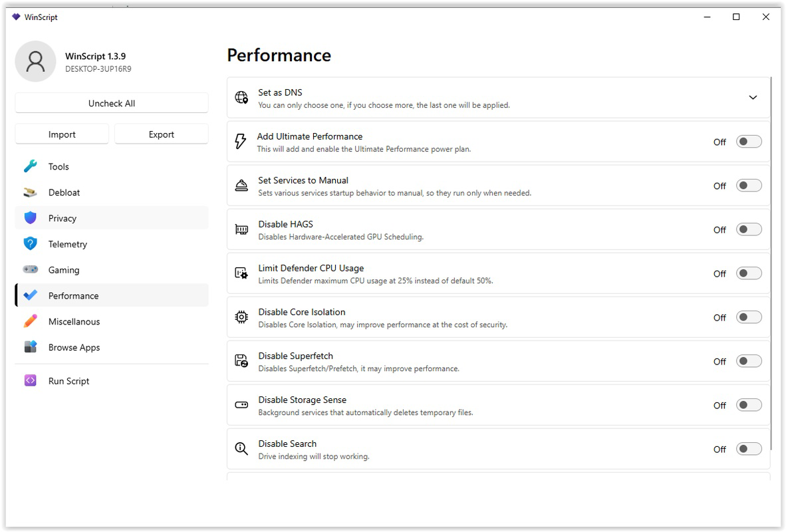Image resolution: width=786 pixels, height=532 pixels.
Task: Open the Tools section
Action: 112,166
